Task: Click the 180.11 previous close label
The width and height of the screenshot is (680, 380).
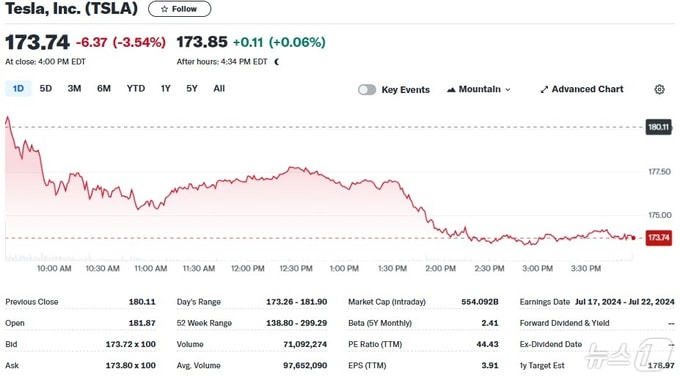Action: (x=658, y=127)
